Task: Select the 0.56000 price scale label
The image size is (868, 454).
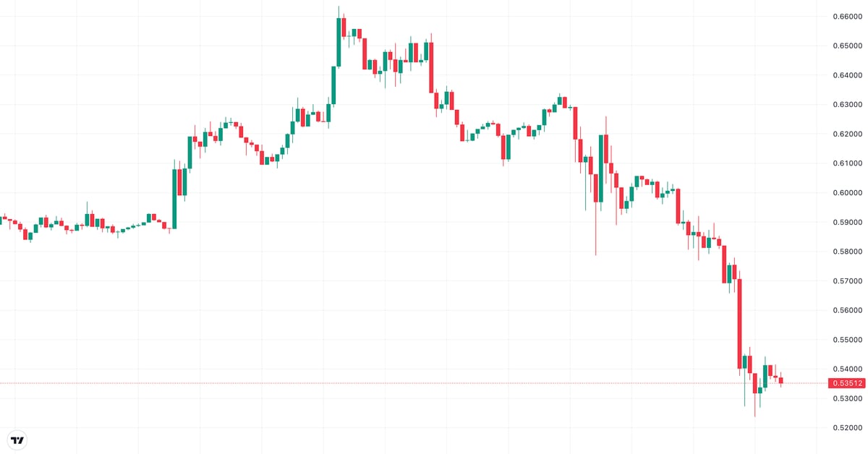Action: (846, 311)
